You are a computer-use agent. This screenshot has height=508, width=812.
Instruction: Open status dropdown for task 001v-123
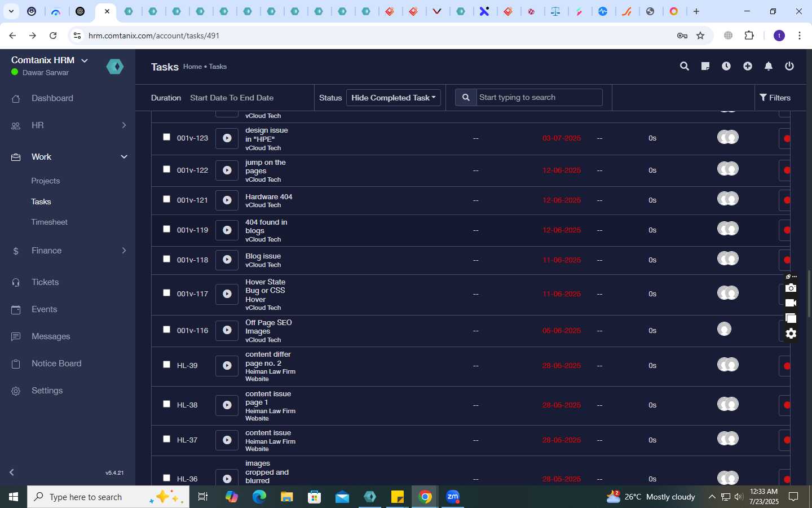point(784,139)
